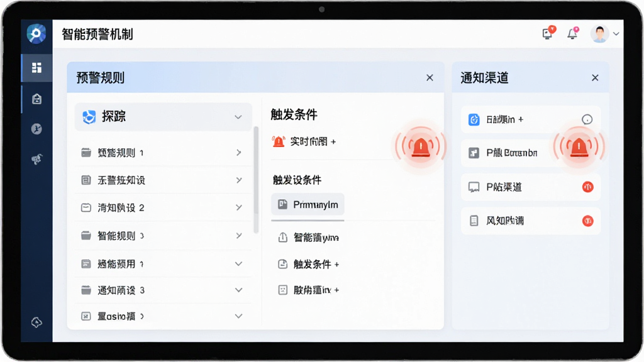Screen dimensions: 644x362
Task: Click folder icon of first rule row
Action: tap(86, 153)
